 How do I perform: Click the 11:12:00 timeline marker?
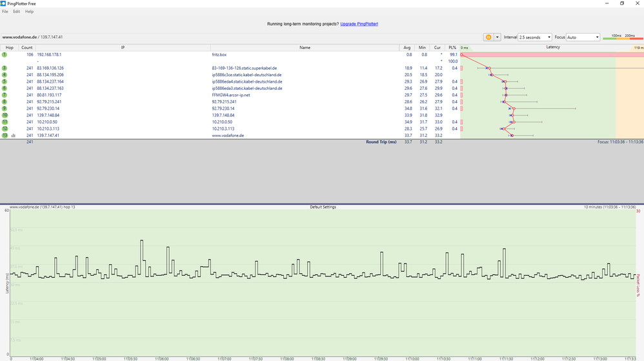[538, 358]
